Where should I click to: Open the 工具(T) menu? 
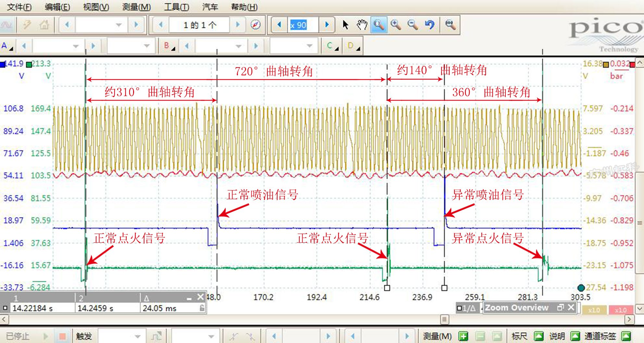177,7
